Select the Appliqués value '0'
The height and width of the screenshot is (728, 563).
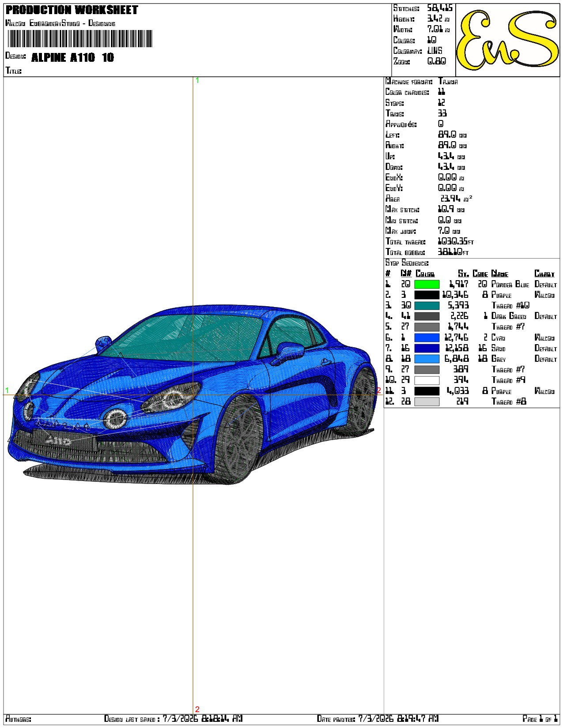441,124
